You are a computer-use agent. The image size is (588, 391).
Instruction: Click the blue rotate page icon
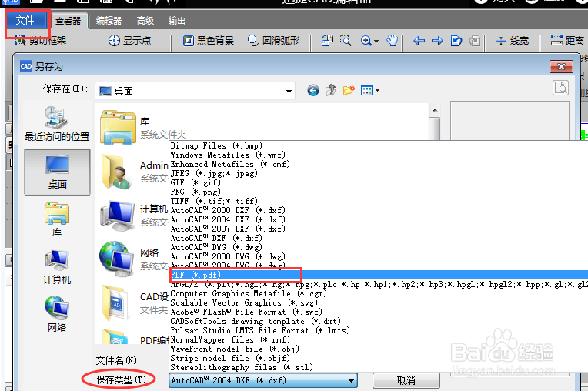click(x=456, y=41)
